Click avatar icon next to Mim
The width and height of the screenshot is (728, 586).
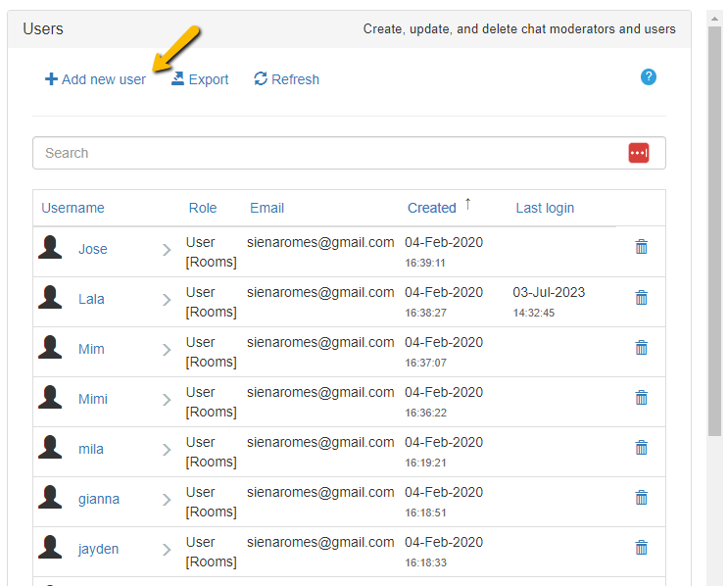click(x=50, y=347)
